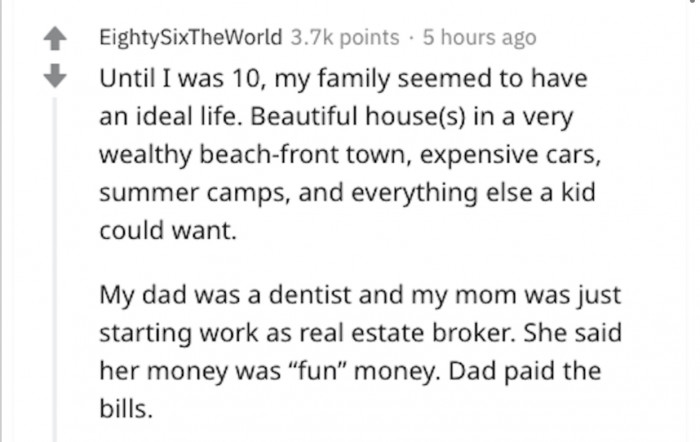Click the quoted word "fun" in the comment
This screenshot has height=442, width=700.
tap(317, 371)
